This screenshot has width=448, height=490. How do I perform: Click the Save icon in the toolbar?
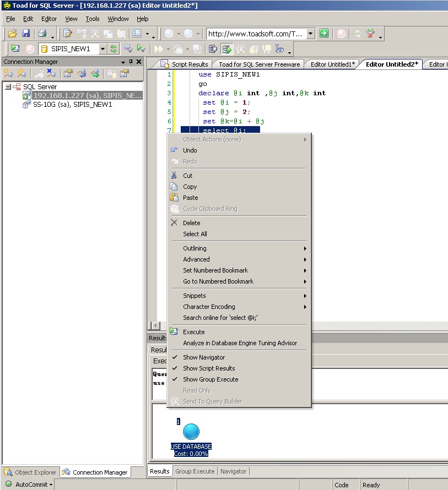(x=25, y=33)
